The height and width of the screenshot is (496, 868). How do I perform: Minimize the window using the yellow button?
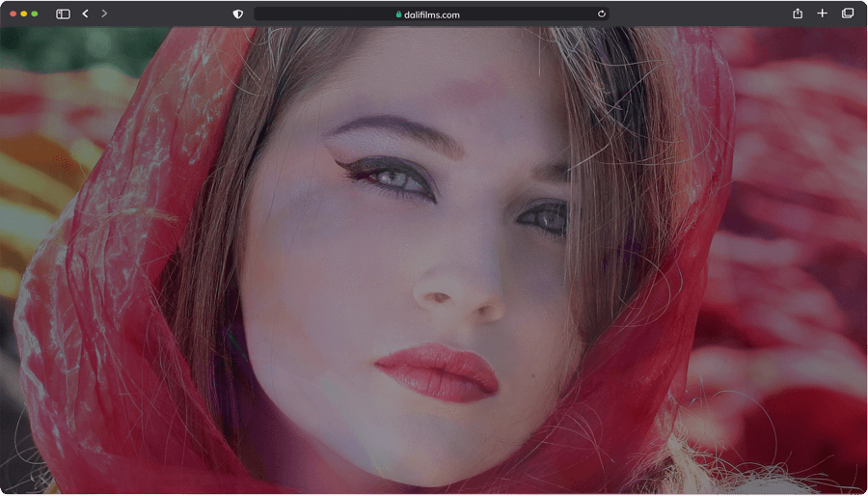24,14
